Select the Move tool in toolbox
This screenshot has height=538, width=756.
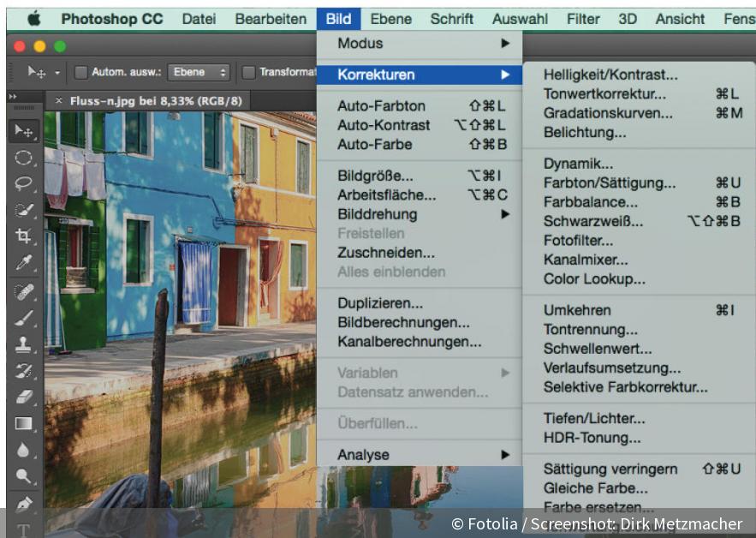[23, 131]
